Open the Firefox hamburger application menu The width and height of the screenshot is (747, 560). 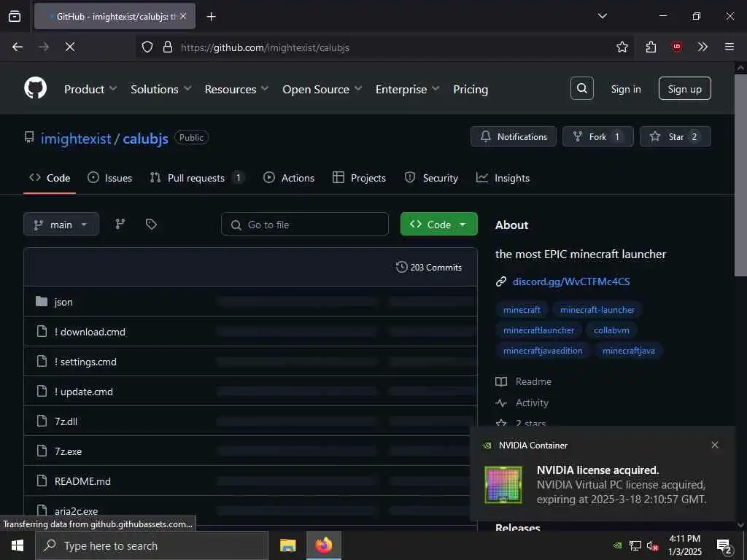coord(729,47)
